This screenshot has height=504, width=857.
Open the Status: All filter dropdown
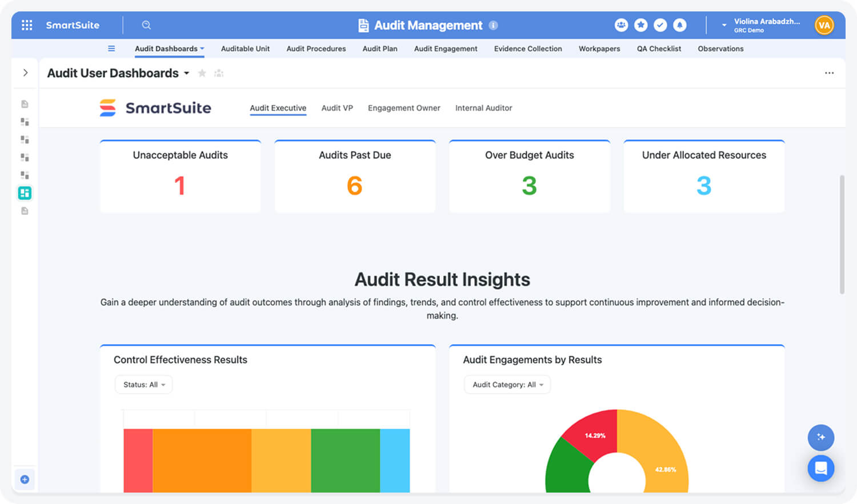143,385
